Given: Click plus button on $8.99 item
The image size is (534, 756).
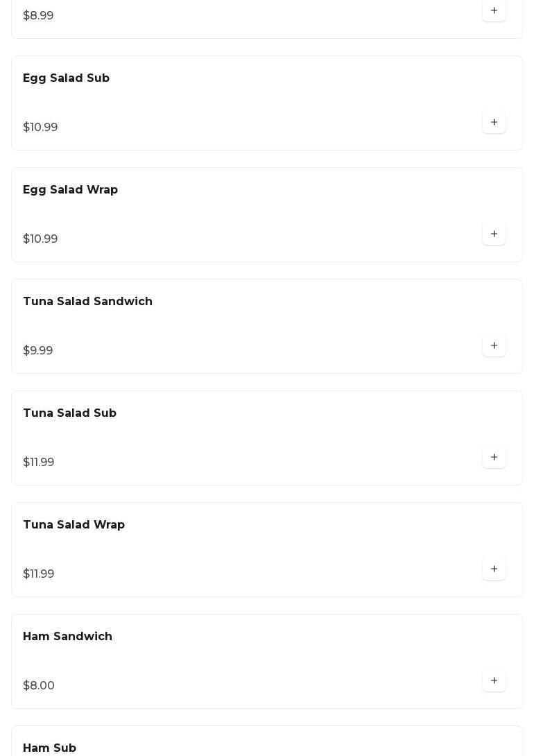Looking at the screenshot, I should pyautogui.click(x=494, y=11).
